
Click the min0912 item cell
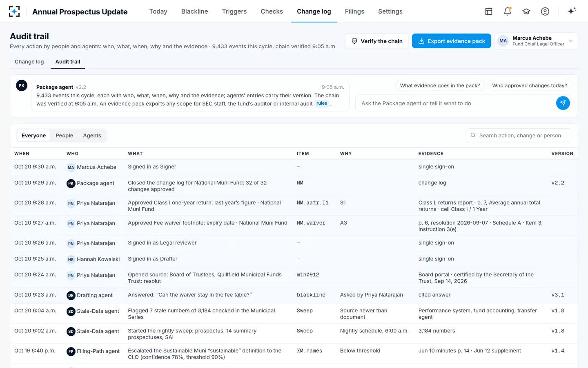308,275
